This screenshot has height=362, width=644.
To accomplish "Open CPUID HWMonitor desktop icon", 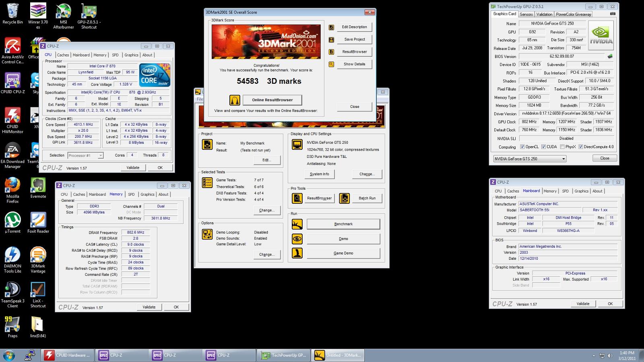I will 12,120.
